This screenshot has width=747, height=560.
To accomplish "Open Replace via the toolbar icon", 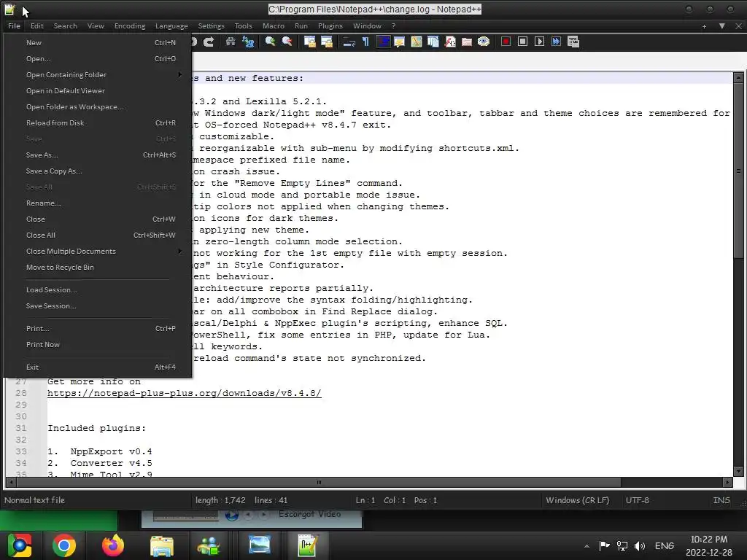I will (x=248, y=42).
